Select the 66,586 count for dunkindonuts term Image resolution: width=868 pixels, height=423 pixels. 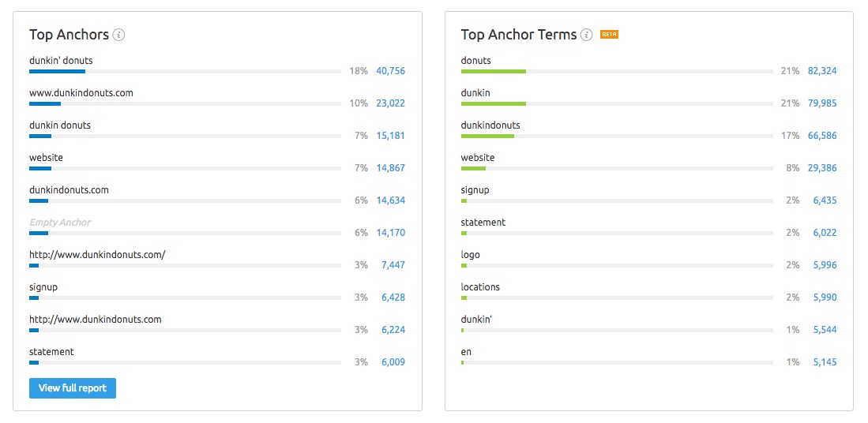coord(822,136)
